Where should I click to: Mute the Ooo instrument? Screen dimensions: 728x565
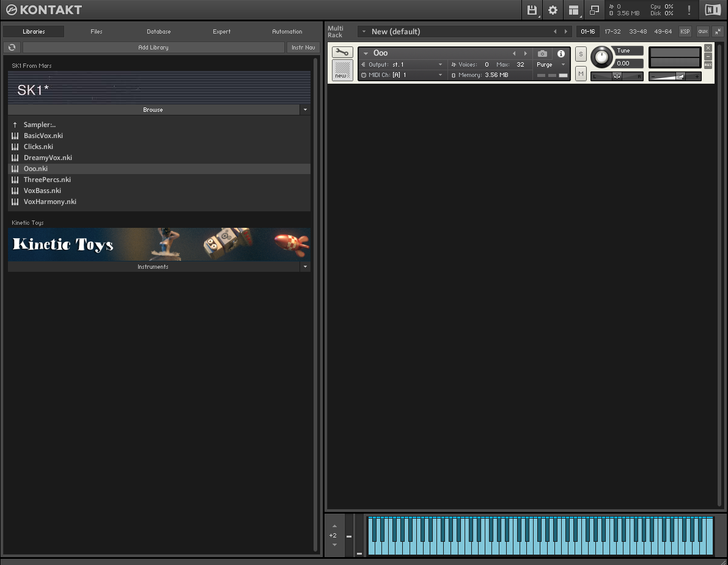tap(580, 73)
